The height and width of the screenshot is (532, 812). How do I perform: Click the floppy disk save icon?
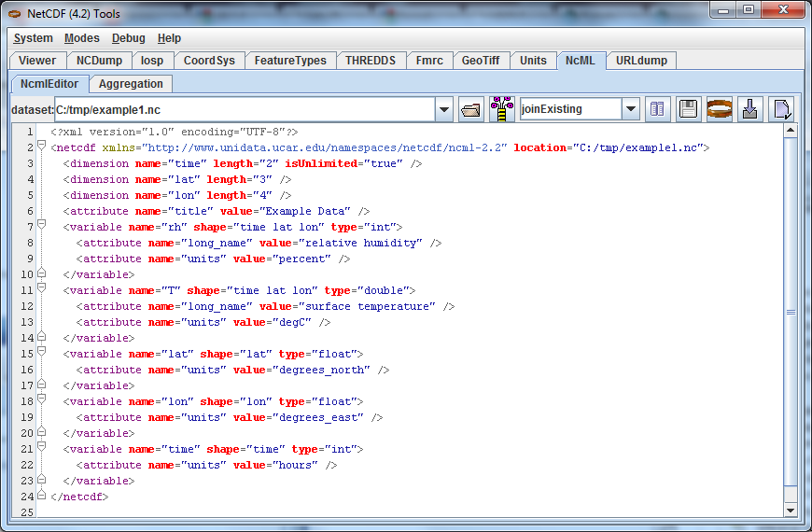coord(688,109)
